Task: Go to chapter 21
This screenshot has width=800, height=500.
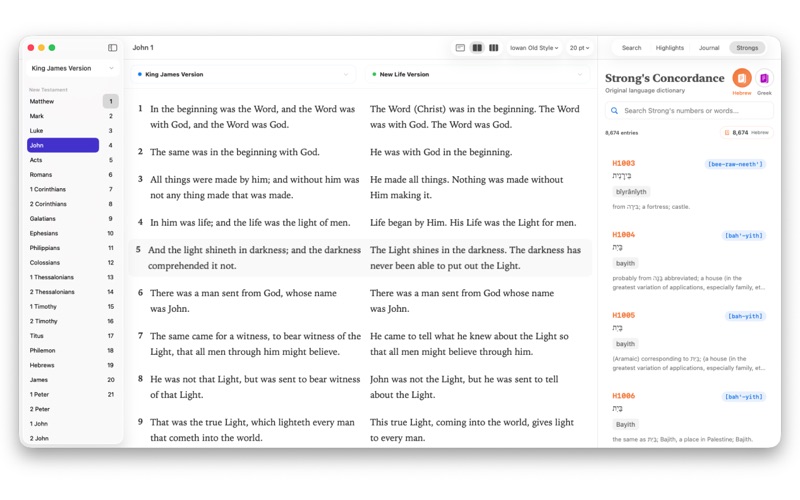Action: pyautogui.click(x=111, y=394)
